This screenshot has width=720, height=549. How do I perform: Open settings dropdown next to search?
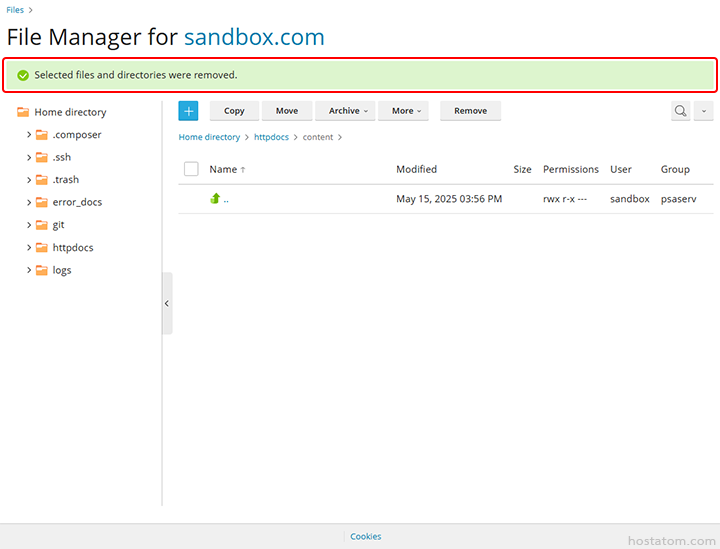pyautogui.click(x=704, y=111)
